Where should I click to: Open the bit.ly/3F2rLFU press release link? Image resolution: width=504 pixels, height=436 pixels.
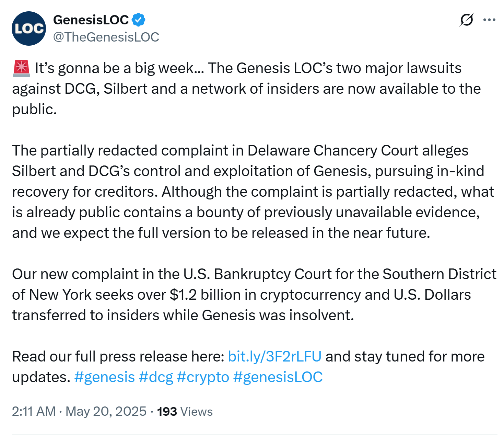coord(274,356)
